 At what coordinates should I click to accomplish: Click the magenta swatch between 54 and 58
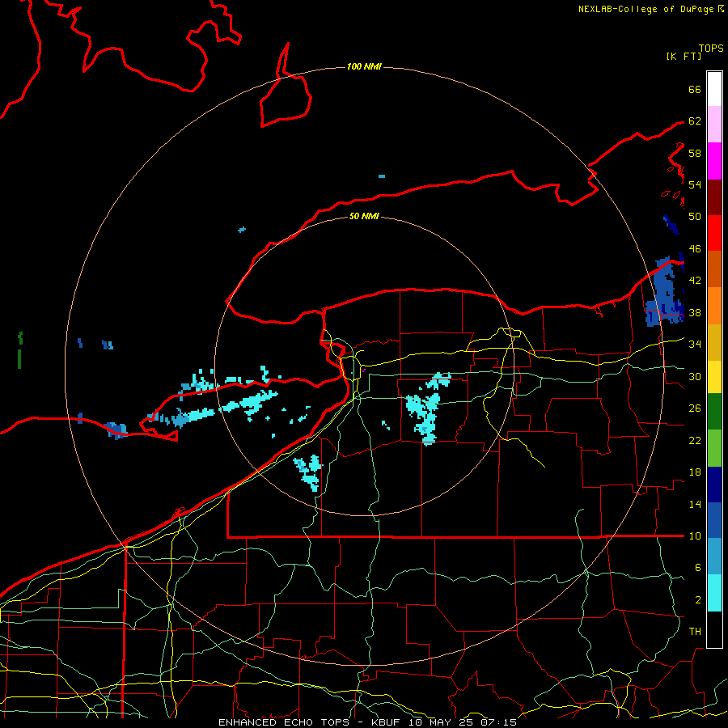click(x=714, y=161)
